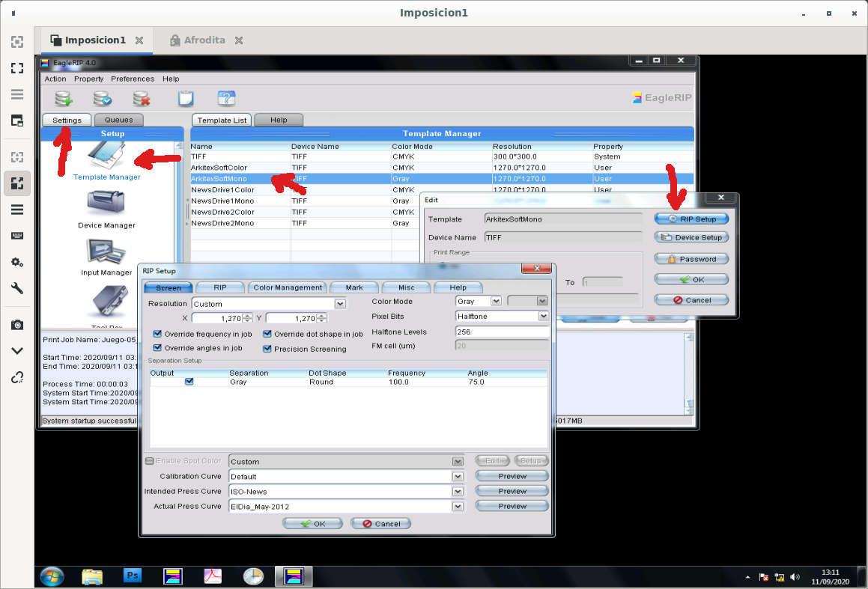Click the wrench icon in left sidebar
The height and width of the screenshot is (589, 868).
pos(16,289)
